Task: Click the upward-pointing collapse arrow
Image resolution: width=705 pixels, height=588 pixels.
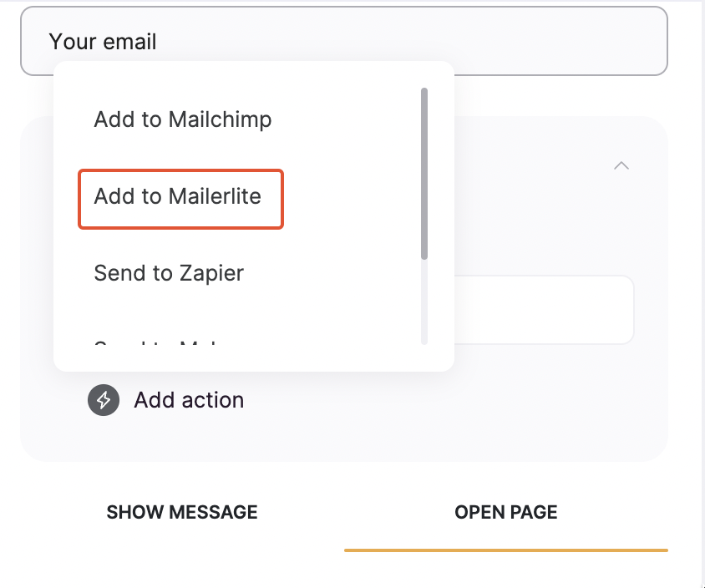Action: point(621,166)
